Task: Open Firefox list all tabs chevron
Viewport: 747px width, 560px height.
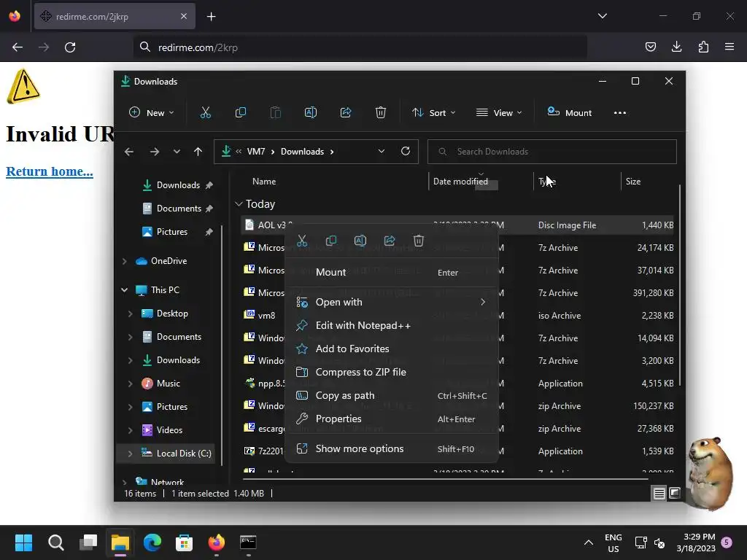Action: click(x=603, y=16)
